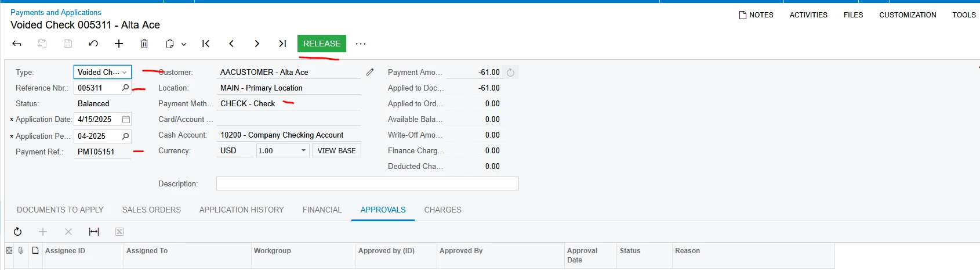980x270 pixels.
Task: Go to last record
Action: 282,44
